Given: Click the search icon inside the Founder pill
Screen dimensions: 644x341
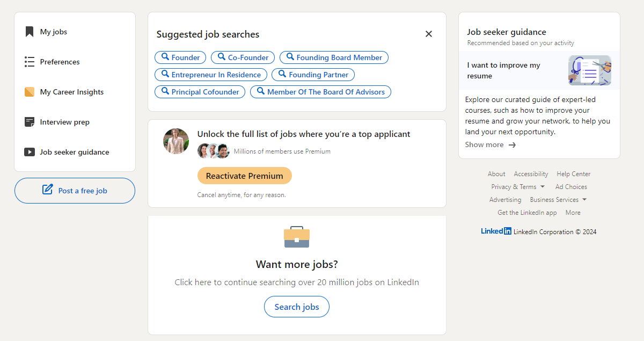Looking at the screenshot, I should [x=165, y=57].
